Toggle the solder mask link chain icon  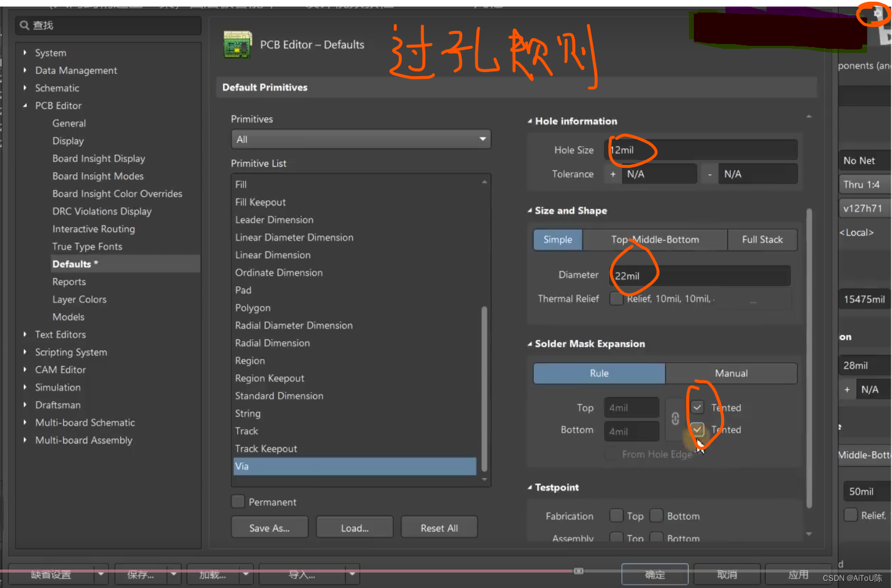(x=675, y=419)
